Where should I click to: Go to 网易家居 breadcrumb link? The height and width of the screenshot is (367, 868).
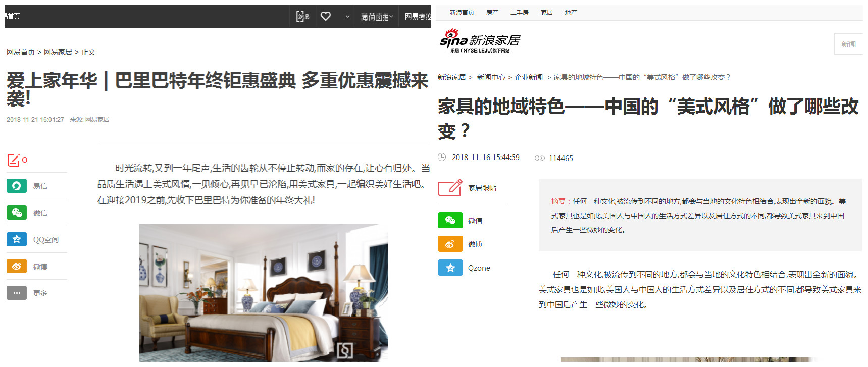(x=58, y=52)
